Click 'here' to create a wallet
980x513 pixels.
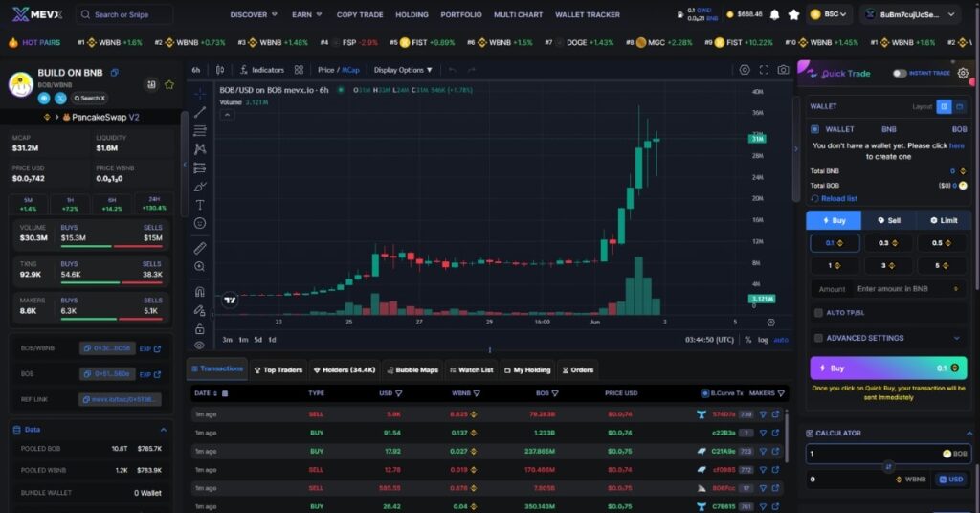(956, 145)
